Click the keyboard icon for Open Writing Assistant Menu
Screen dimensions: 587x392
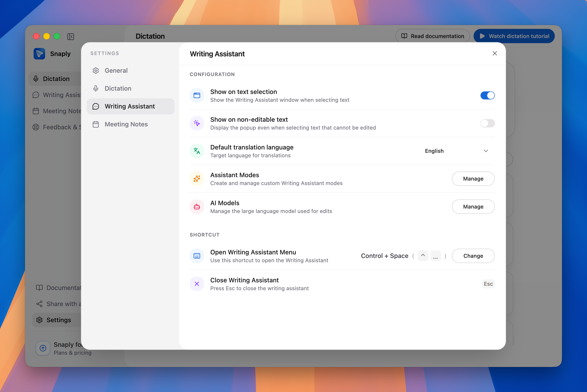pyautogui.click(x=197, y=256)
